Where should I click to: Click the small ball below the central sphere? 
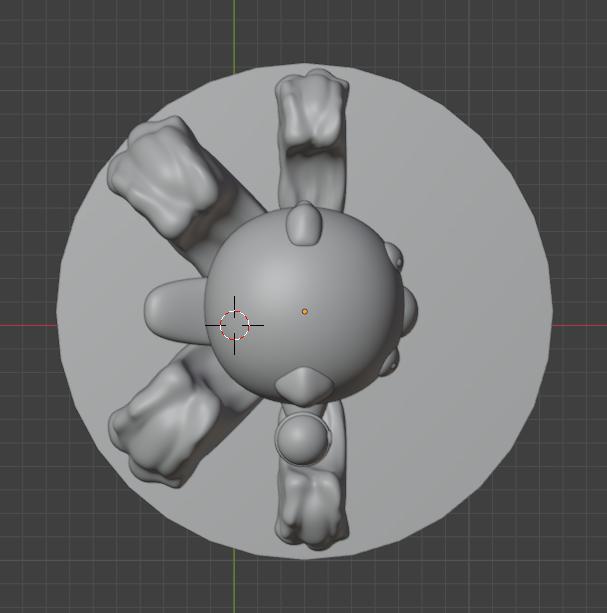[302, 439]
